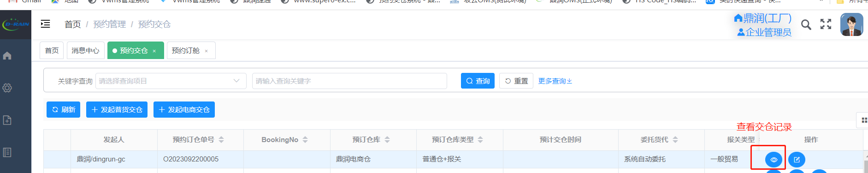Sort by the BookingNo column
868x173 pixels.
pos(305,140)
